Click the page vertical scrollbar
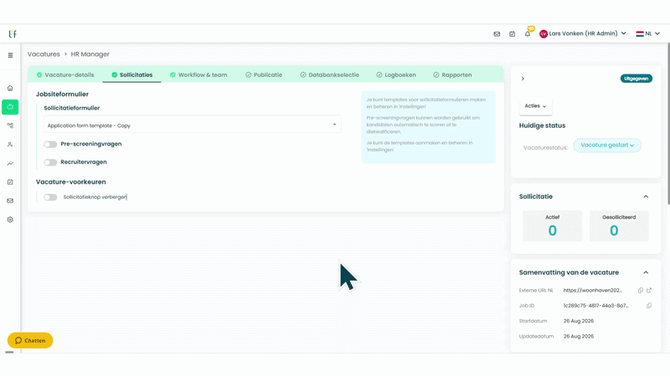 (668, 124)
